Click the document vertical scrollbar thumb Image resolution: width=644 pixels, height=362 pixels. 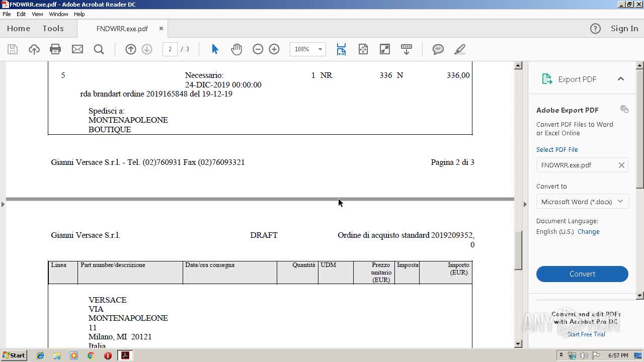point(518,250)
